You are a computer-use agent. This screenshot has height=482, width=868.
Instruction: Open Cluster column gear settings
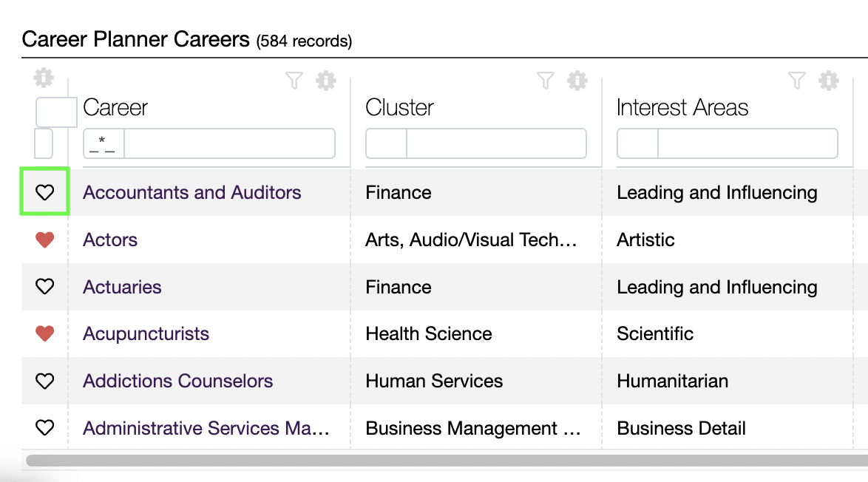[577, 81]
